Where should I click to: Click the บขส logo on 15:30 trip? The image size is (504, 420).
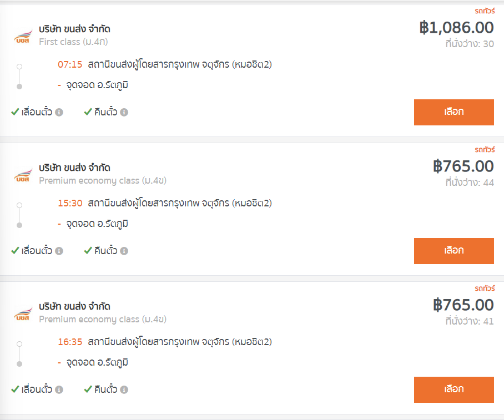click(x=23, y=175)
